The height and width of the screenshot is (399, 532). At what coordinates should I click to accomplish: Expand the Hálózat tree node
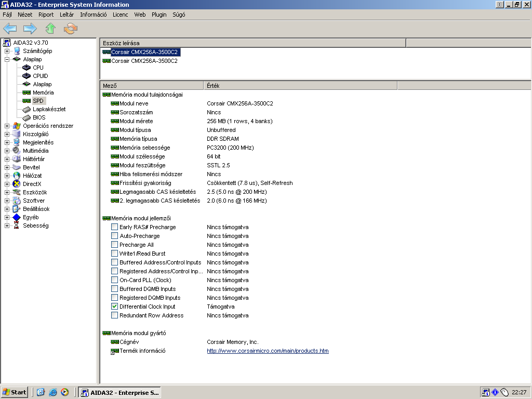coord(7,176)
